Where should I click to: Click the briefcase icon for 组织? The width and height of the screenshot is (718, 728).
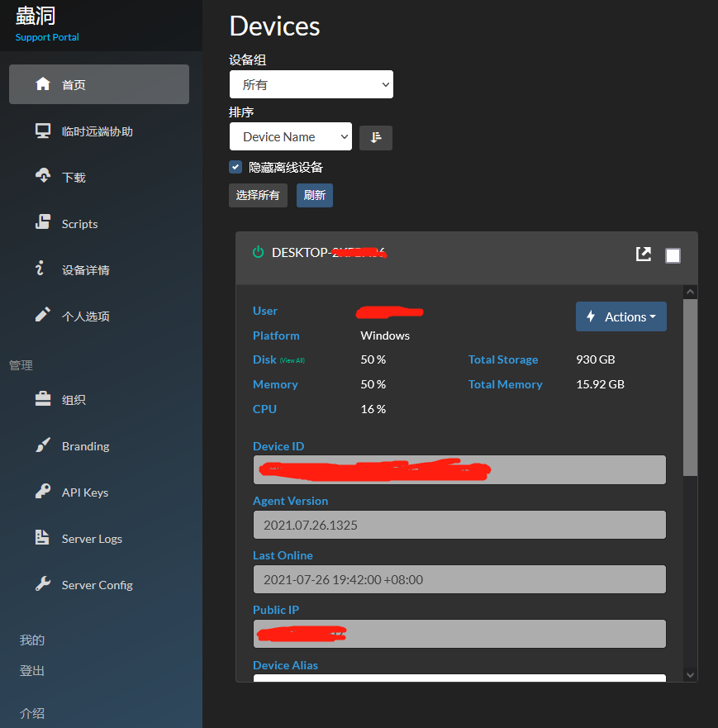[43, 399]
